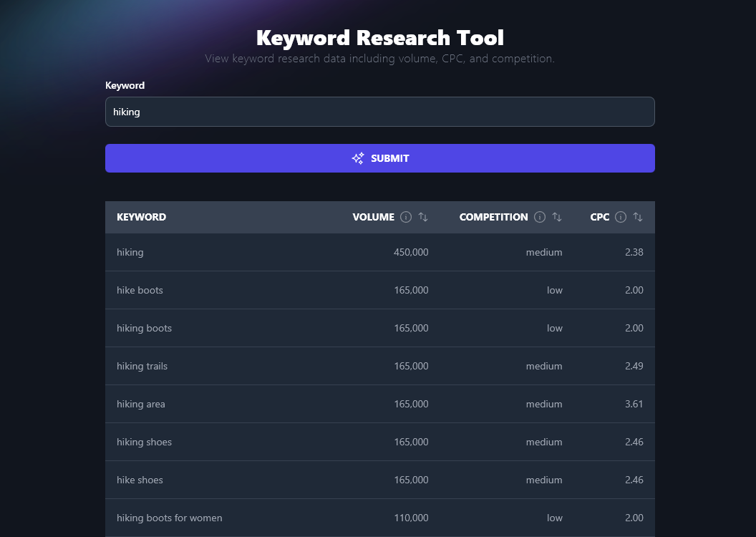Click the info icon beside CPC header

coord(620,217)
